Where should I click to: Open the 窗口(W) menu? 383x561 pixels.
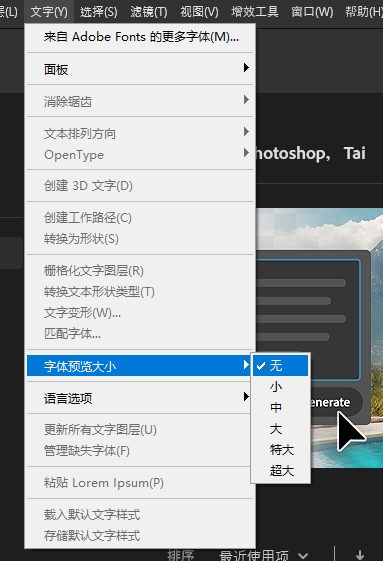pyautogui.click(x=312, y=12)
